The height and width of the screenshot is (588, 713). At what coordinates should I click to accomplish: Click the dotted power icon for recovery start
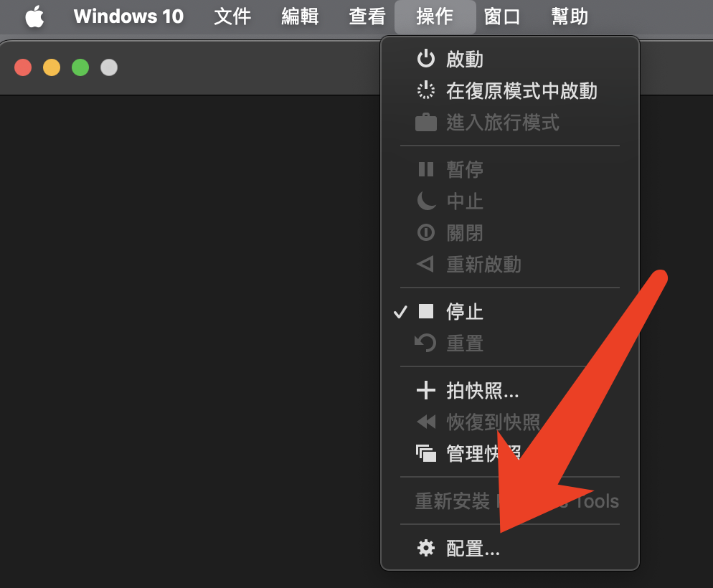[x=425, y=90]
